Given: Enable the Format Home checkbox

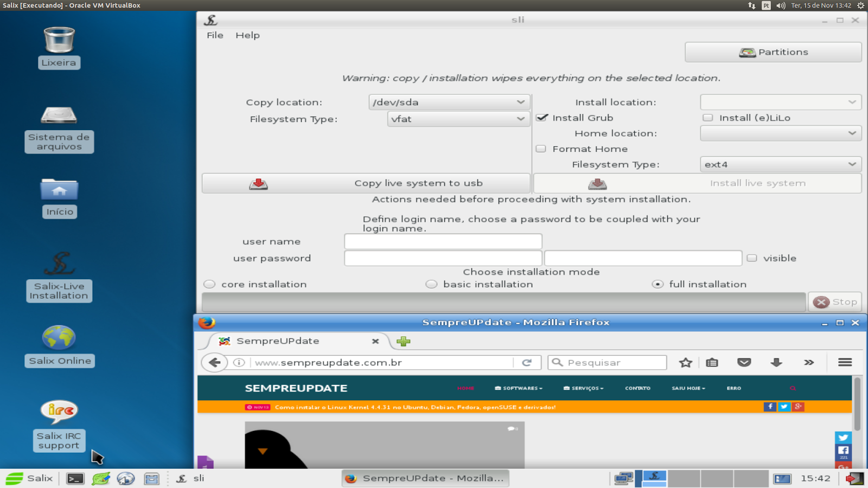Looking at the screenshot, I should pyautogui.click(x=541, y=149).
